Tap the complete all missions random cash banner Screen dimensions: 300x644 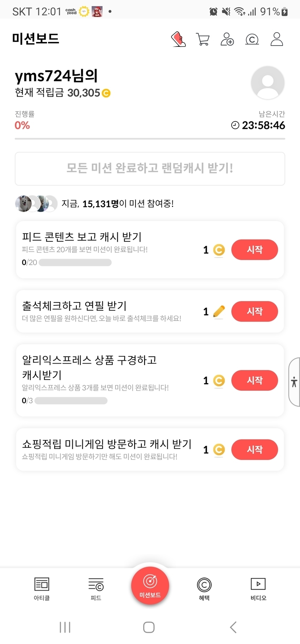(x=150, y=169)
